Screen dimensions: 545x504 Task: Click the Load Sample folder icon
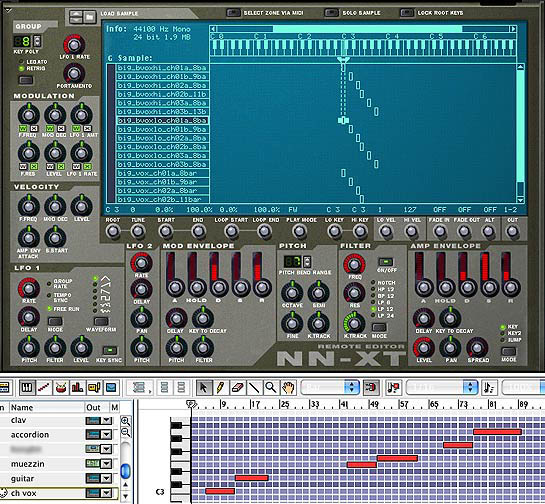(89, 16)
